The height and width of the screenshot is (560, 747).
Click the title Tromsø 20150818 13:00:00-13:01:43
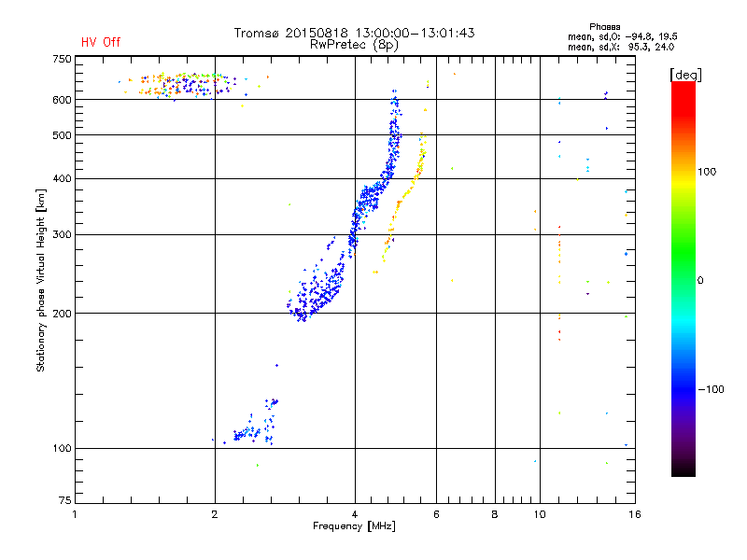pyautogui.click(x=355, y=33)
